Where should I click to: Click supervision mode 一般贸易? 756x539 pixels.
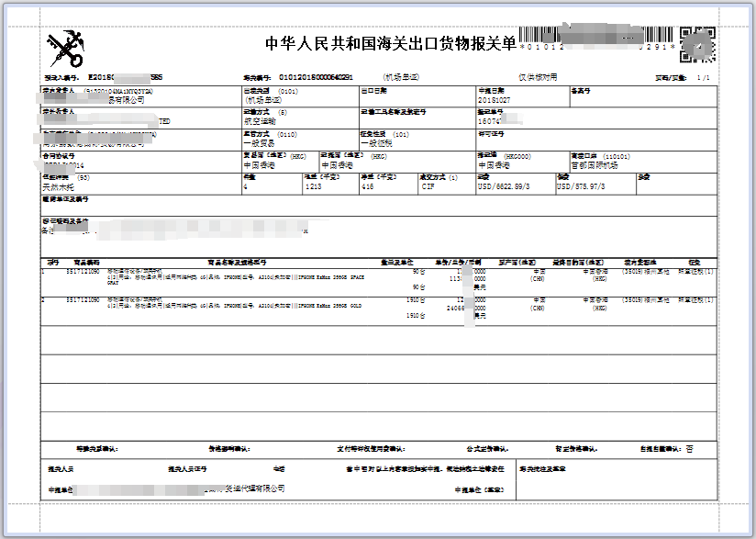coord(260,143)
